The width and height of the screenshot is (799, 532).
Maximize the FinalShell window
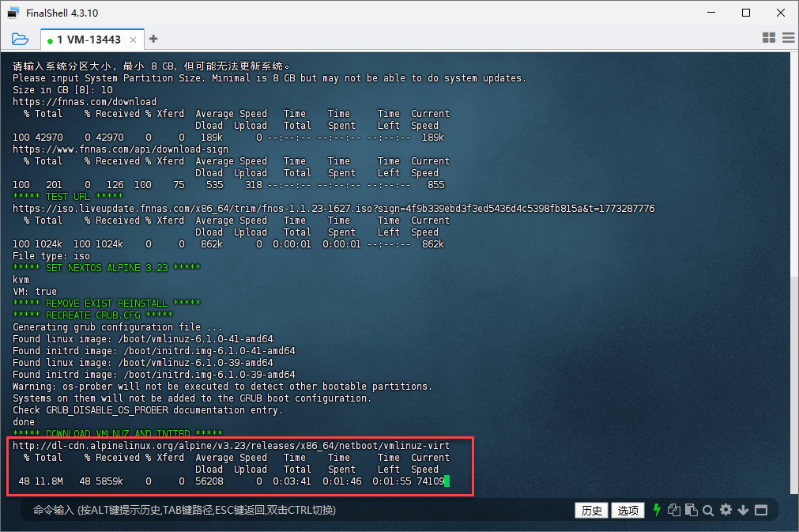pyautogui.click(x=746, y=12)
